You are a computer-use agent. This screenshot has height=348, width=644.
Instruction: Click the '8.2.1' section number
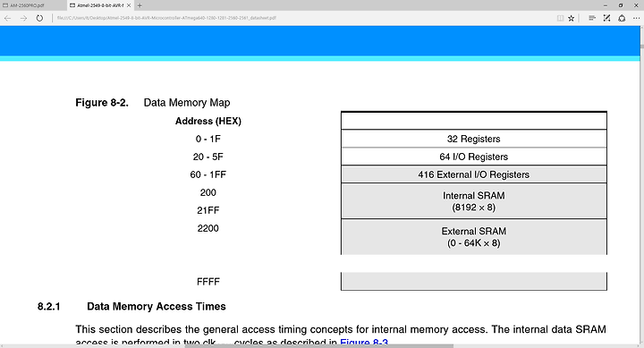click(x=49, y=307)
